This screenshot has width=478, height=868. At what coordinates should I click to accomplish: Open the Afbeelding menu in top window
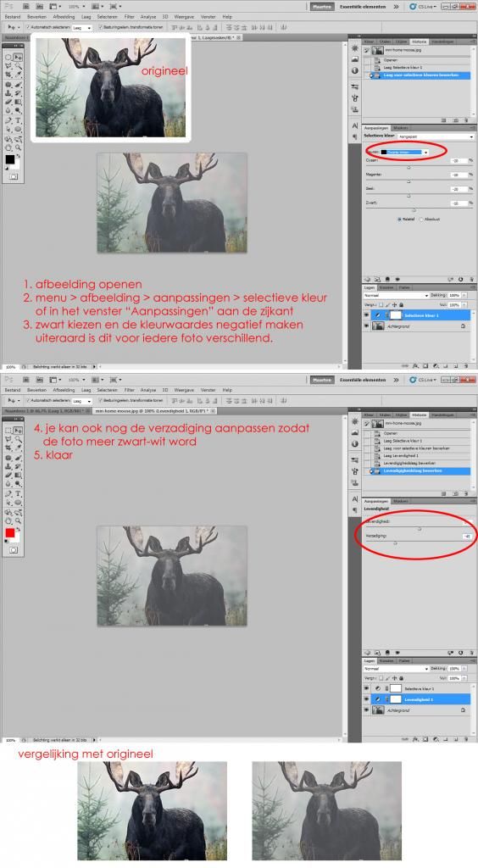64,17
